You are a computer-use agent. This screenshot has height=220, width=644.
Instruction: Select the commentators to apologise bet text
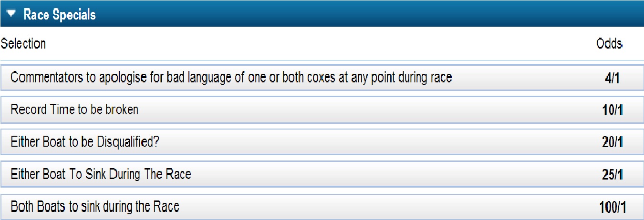(x=231, y=77)
